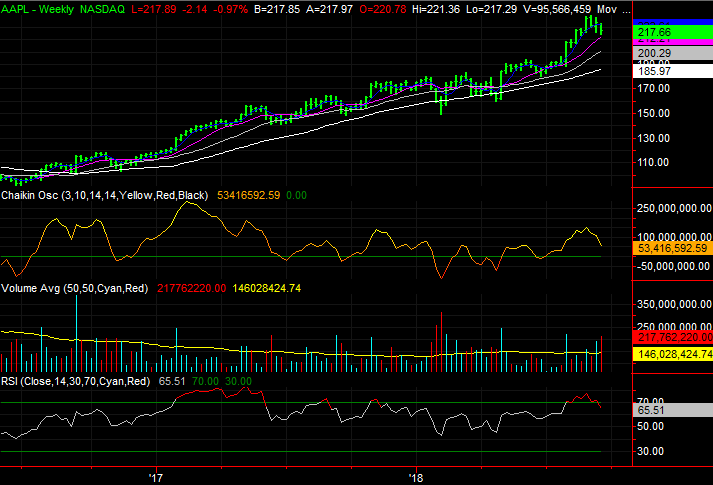713x485 pixels.
Task: Click the '17 year marker on time axis
Action: point(156,478)
